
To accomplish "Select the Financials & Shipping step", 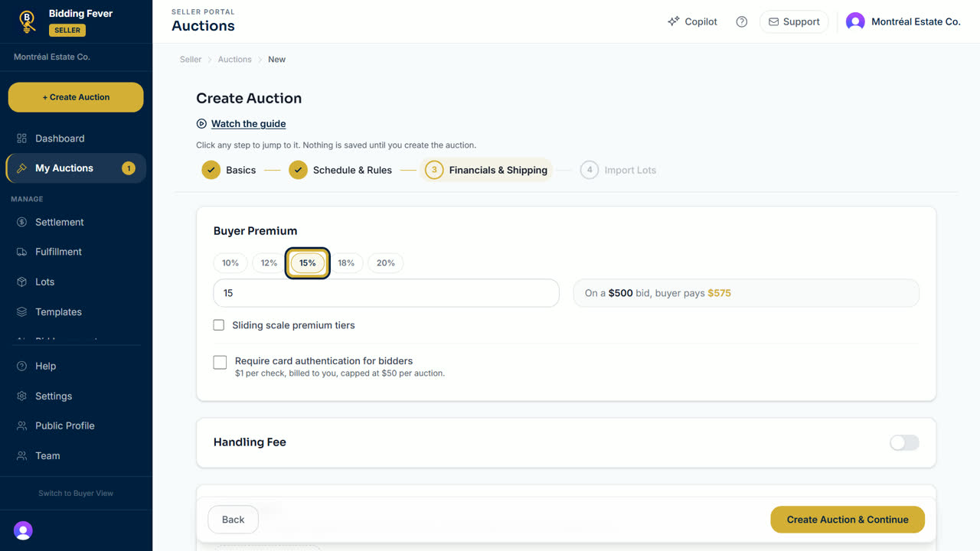I will 487,170.
